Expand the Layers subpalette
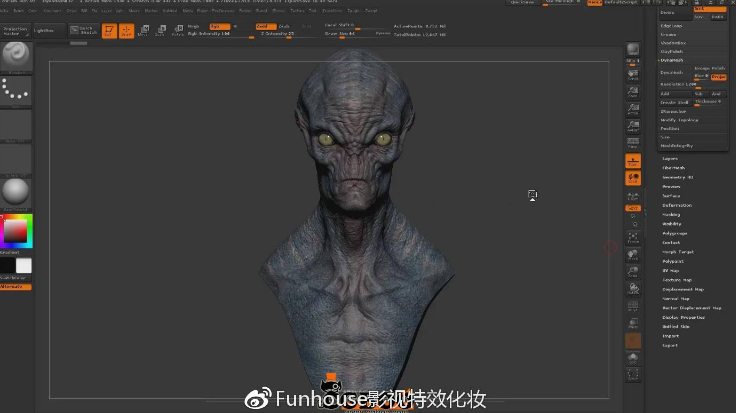736x413 pixels. (670, 159)
